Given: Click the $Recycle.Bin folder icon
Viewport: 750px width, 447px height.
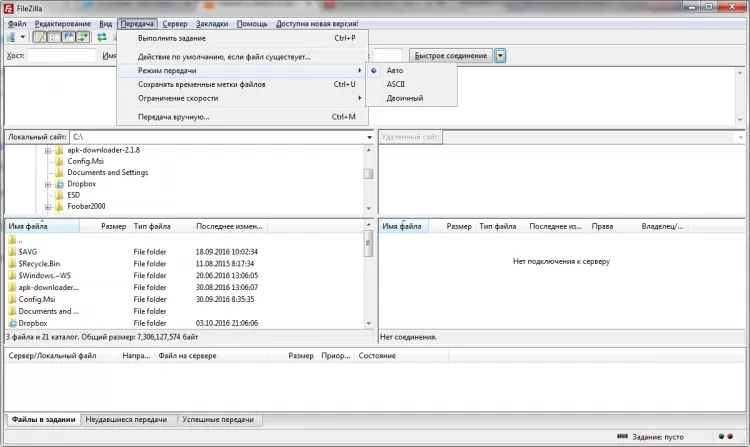Looking at the screenshot, I should (12, 263).
